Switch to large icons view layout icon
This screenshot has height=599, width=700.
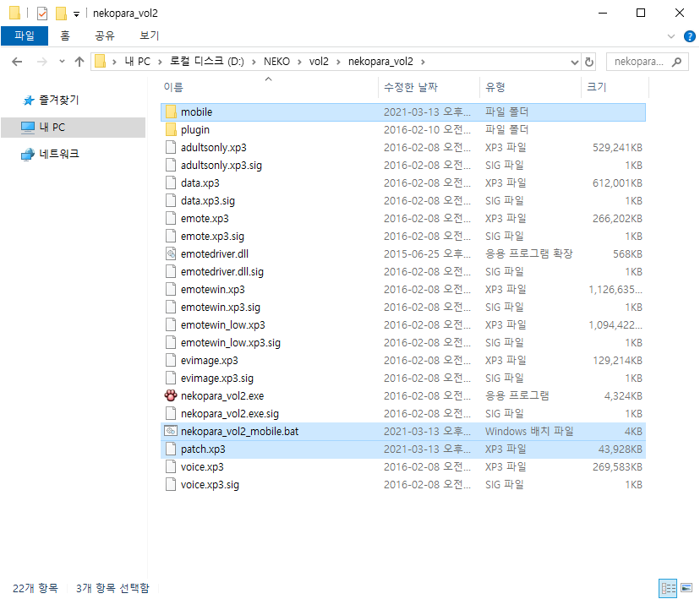pyautogui.click(x=686, y=588)
